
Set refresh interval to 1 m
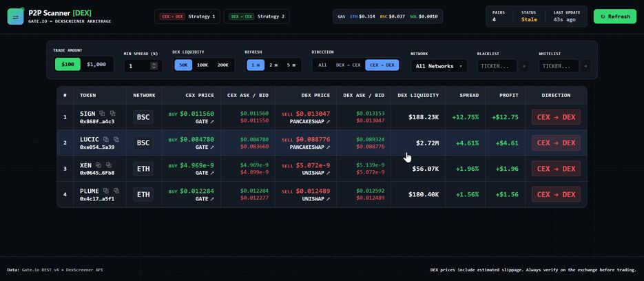click(x=256, y=65)
